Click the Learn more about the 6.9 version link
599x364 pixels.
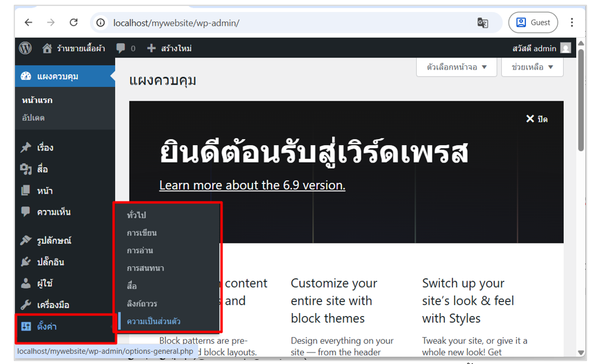coord(252,185)
